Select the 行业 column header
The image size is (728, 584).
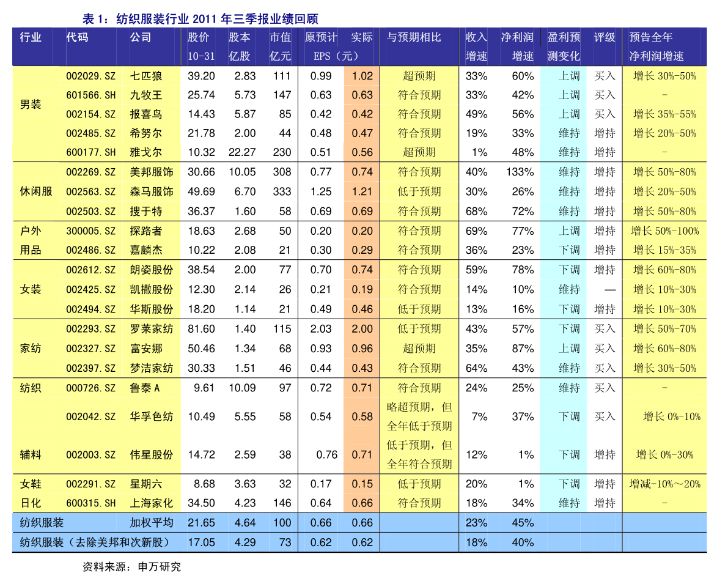click(31, 37)
